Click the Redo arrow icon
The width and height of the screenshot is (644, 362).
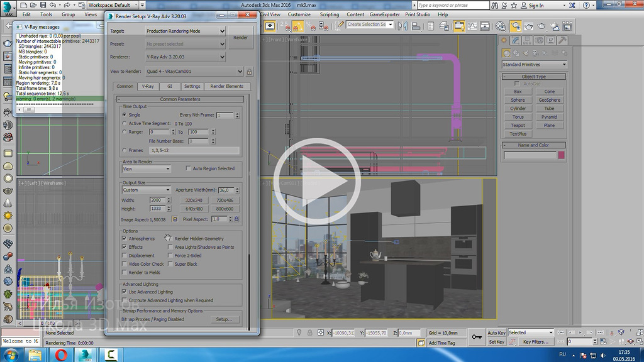point(67,5)
